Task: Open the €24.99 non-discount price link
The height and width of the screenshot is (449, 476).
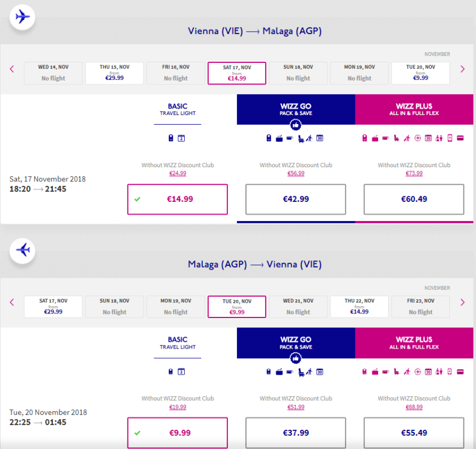Action: coord(177,173)
